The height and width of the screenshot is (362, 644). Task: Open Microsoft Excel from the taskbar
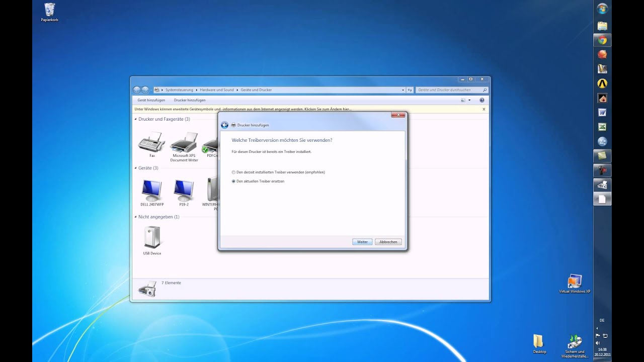[x=602, y=127]
